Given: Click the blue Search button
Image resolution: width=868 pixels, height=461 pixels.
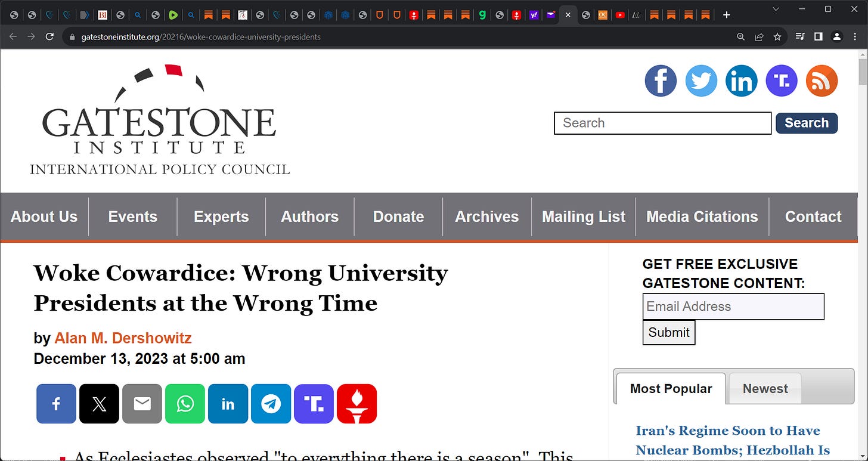Looking at the screenshot, I should tap(807, 123).
